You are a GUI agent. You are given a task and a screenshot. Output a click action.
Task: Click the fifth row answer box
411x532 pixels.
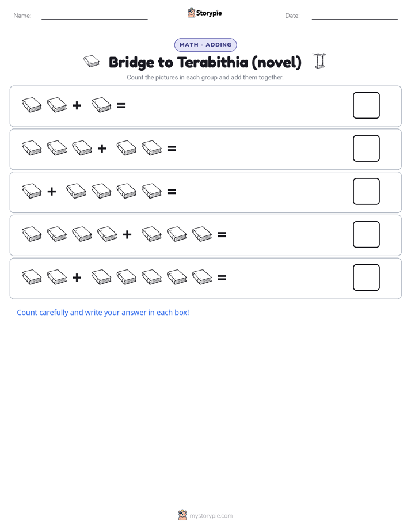366,278
